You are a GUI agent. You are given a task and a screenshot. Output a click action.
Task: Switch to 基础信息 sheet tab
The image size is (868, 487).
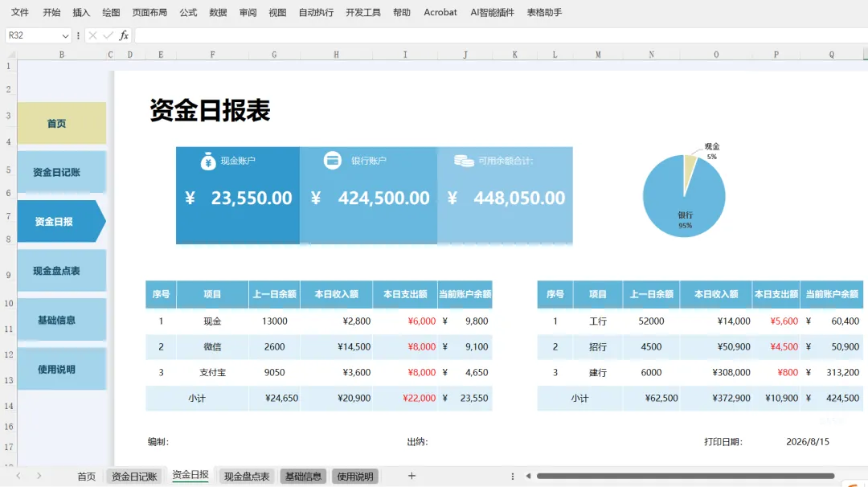click(303, 477)
